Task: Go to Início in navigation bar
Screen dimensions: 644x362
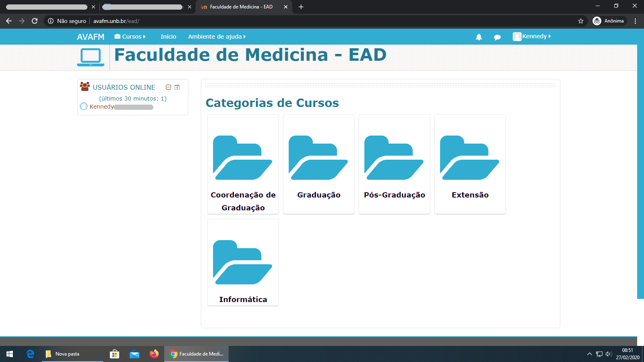Action: [168, 37]
